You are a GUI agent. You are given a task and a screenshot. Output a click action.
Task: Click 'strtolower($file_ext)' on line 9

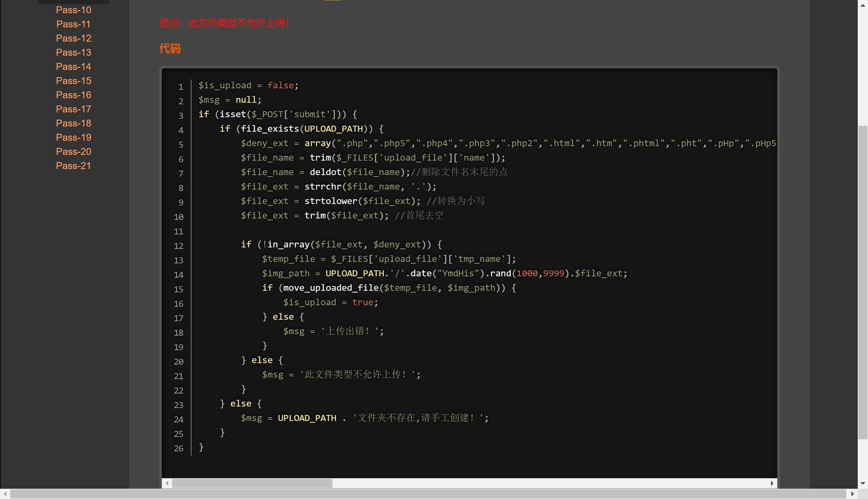pos(360,201)
